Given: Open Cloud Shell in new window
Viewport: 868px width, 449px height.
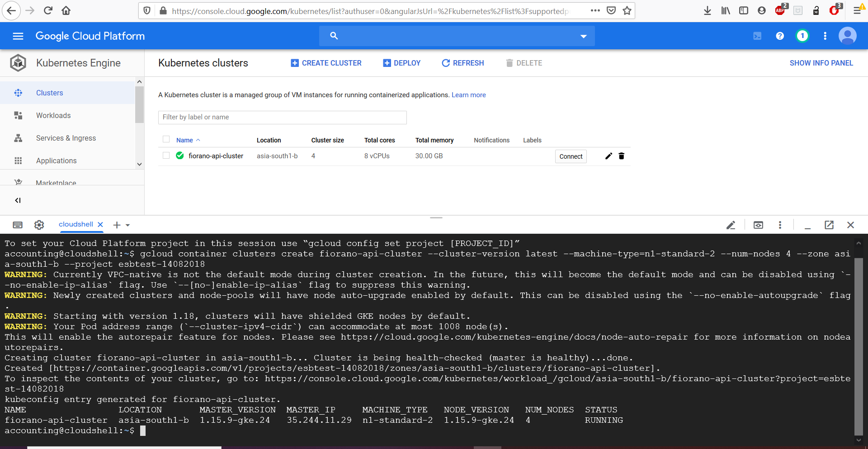Looking at the screenshot, I should click(829, 225).
